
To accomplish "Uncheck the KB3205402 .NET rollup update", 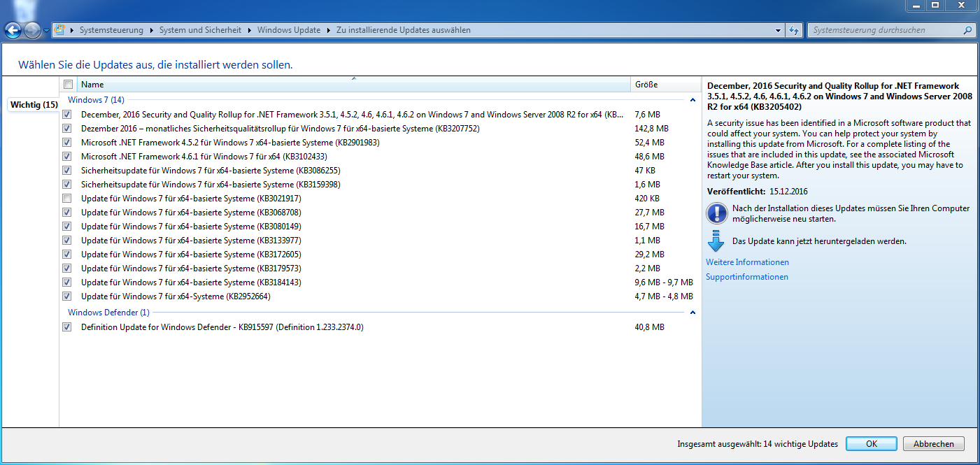I will coord(67,114).
